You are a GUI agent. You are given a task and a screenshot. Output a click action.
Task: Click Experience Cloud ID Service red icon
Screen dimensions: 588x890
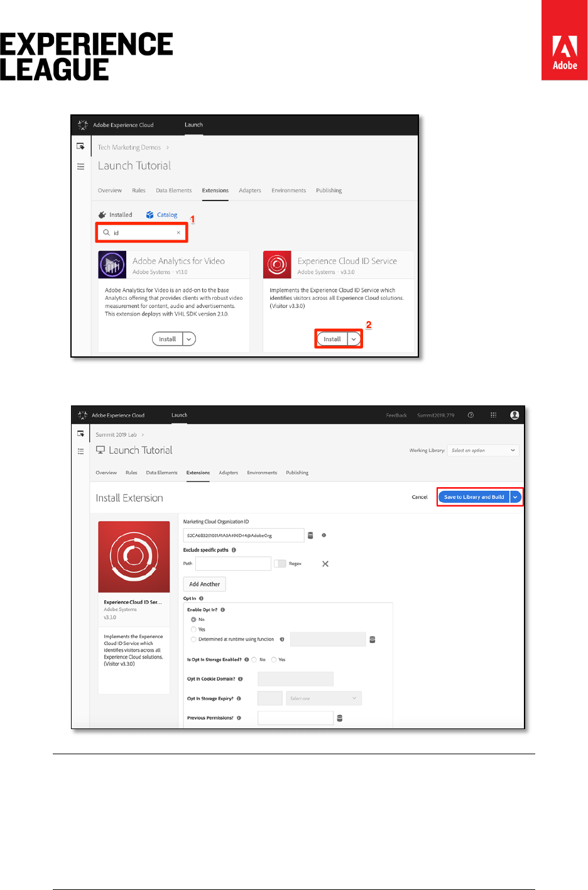coord(277,265)
